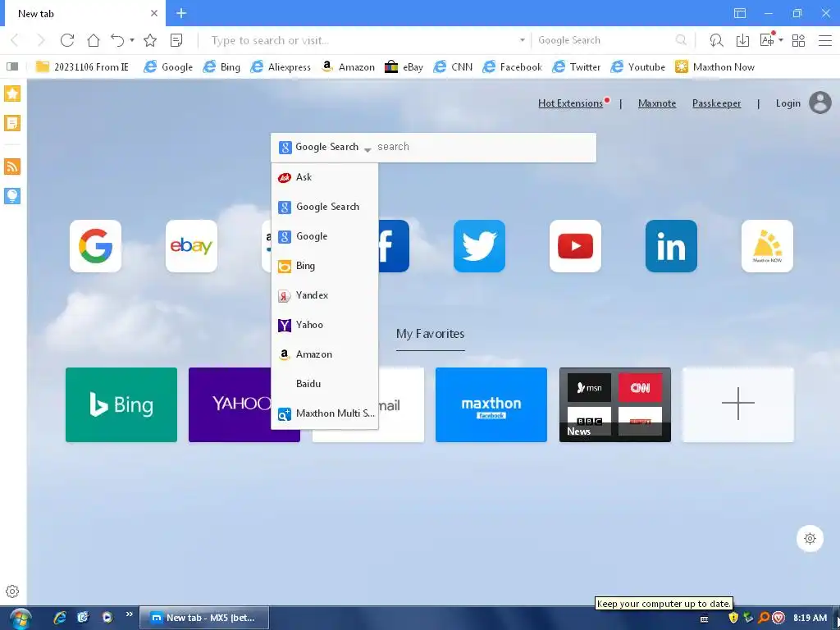840x630 pixels.
Task: Expand the address bar history dropdown arrow
Action: (x=523, y=40)
